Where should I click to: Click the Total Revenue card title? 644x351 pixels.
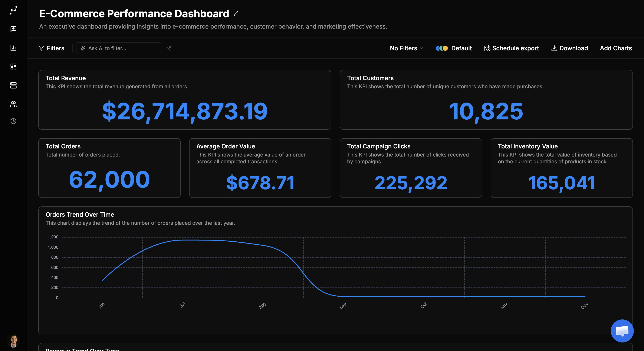pos(66,78)
